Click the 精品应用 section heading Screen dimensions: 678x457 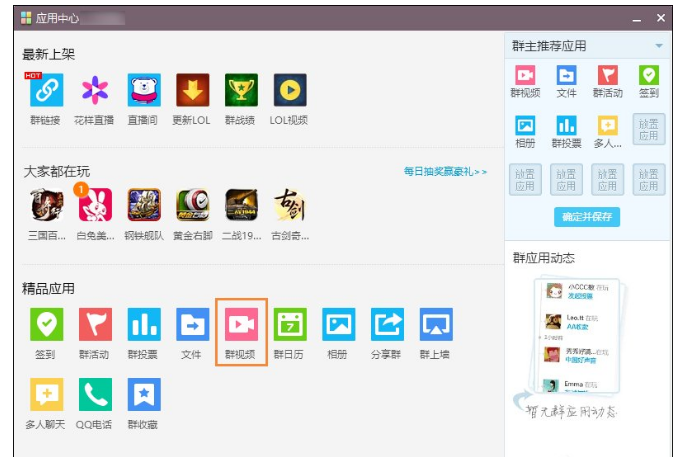point(48,288)
